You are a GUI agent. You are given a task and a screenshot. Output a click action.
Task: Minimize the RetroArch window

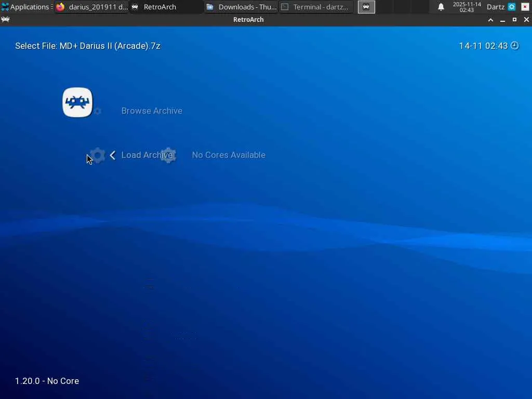[x=502, y=20]
